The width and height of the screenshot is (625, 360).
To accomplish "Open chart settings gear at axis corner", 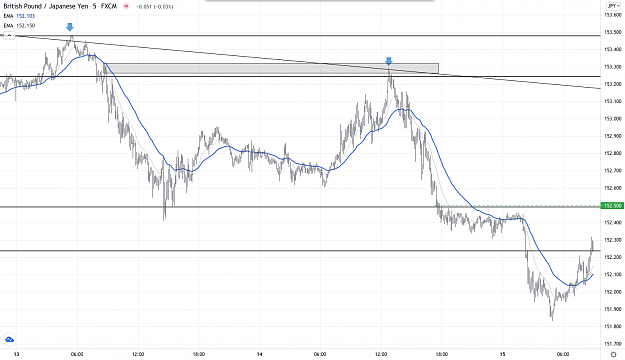I will (613, 354).
